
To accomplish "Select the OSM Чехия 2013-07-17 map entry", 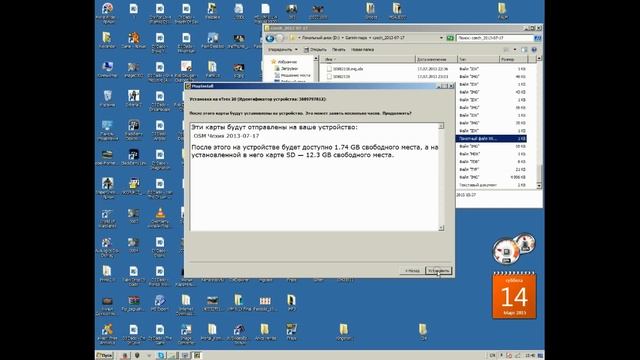I will pyautogui.click(x=226, y=136).
